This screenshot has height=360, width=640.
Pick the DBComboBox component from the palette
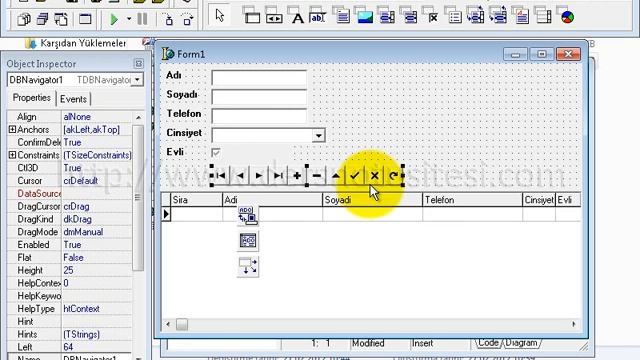coord(409,16)
